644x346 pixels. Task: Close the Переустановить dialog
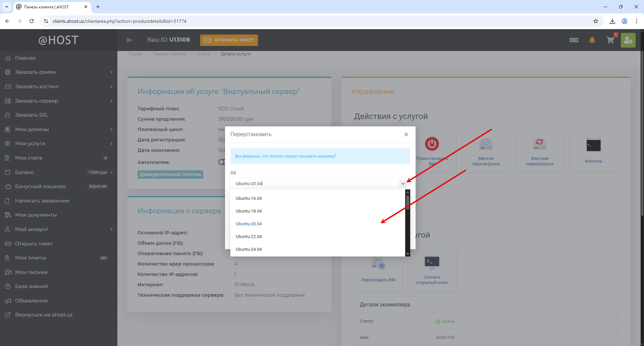[406, 134]
